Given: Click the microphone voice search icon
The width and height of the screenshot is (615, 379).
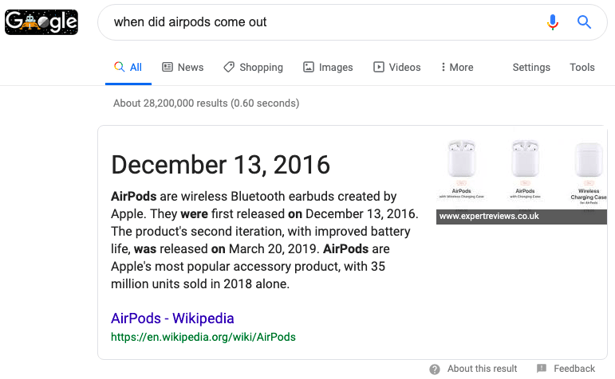Looking at the screenshot, I should [553, 22].
